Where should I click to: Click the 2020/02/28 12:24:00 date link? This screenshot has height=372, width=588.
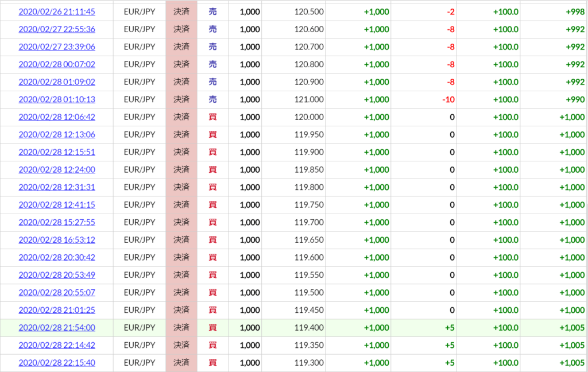click(x=57, y=169)
